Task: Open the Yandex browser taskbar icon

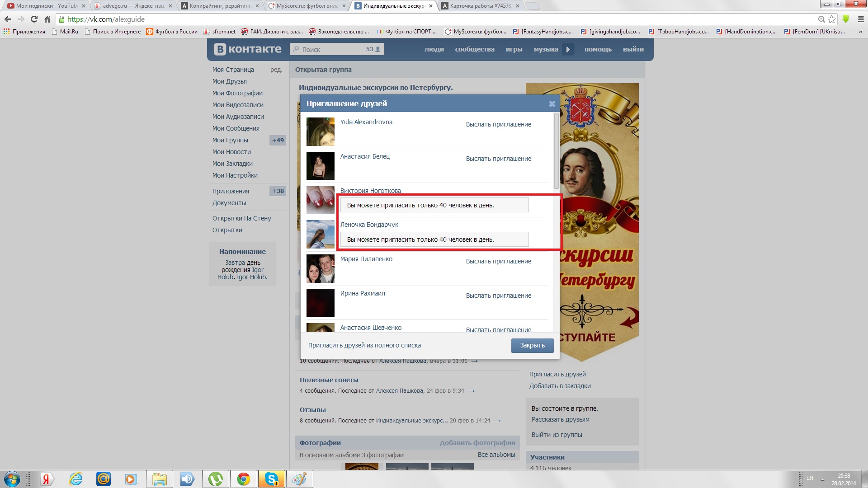Action: [x=47, y=479]
